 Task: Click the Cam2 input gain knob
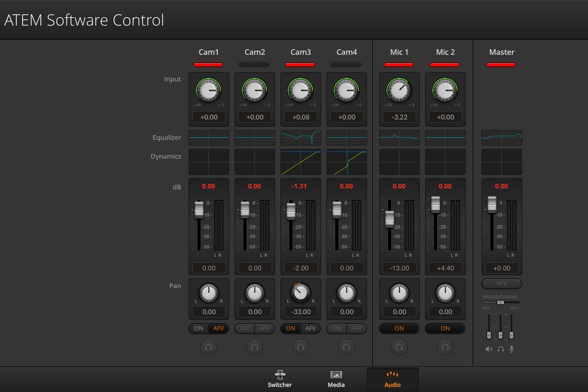[255, 90]
